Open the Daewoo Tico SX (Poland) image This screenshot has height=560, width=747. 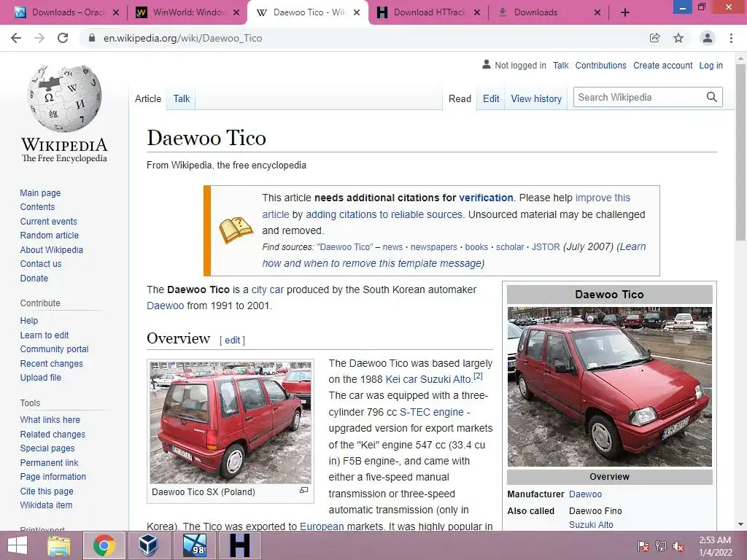pyautogui.click(x=230, y=422)
